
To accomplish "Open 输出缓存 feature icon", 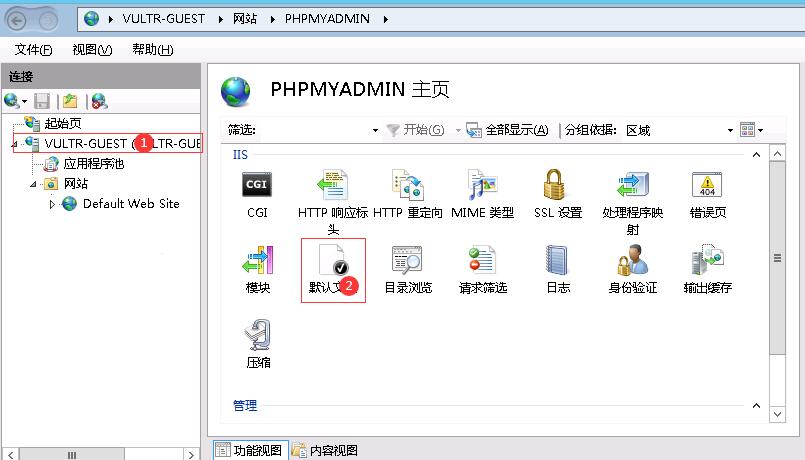I will tap(707, 260).
